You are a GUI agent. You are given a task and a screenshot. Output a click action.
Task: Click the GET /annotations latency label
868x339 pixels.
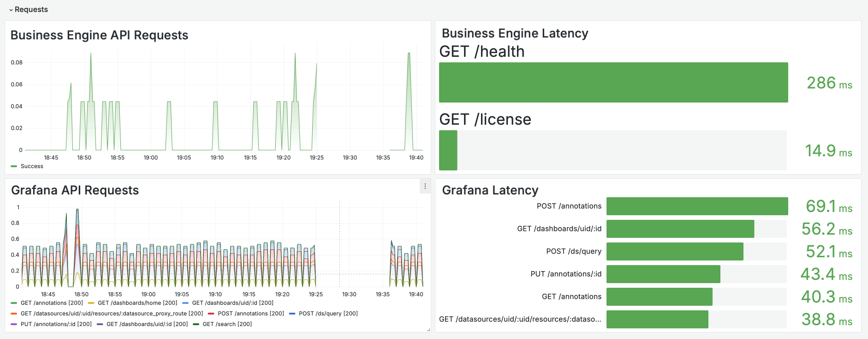(x=571, y=297)
